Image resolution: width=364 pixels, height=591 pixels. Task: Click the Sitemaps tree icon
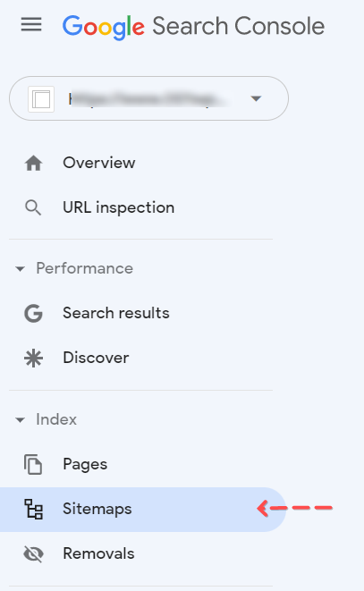tap(34, 509)
